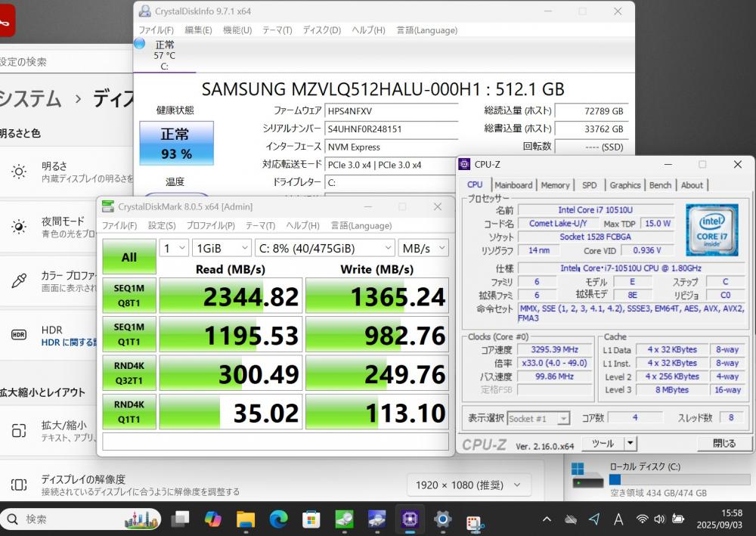Screen dimensions: 756x536
Task: Click the ツール button in CPU-Z
Action: (603, 443)
